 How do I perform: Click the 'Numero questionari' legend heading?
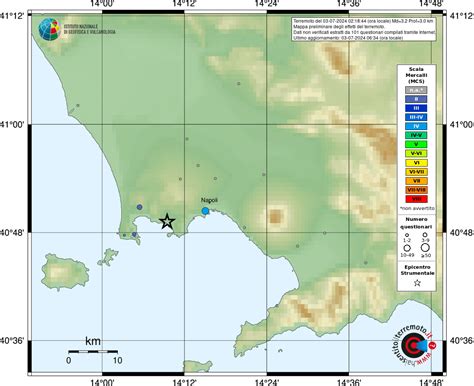416,223
